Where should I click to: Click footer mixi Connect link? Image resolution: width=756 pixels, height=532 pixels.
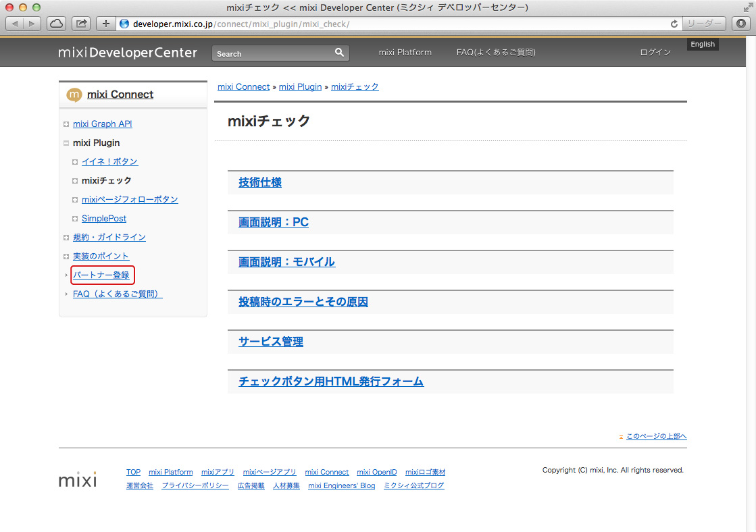pyautogui.click(x=327, y=472)
